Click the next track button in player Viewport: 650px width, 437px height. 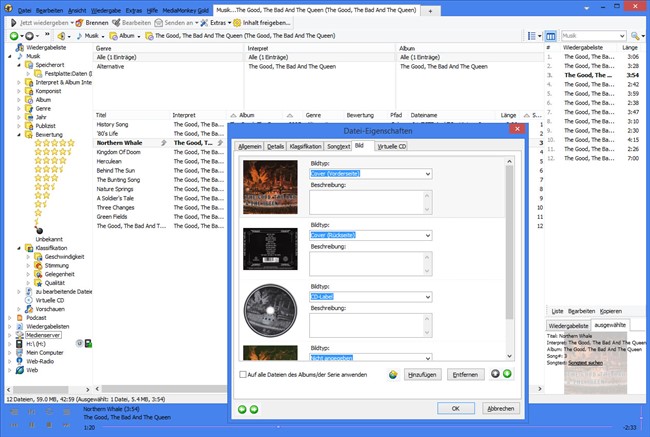coord(66,425)
